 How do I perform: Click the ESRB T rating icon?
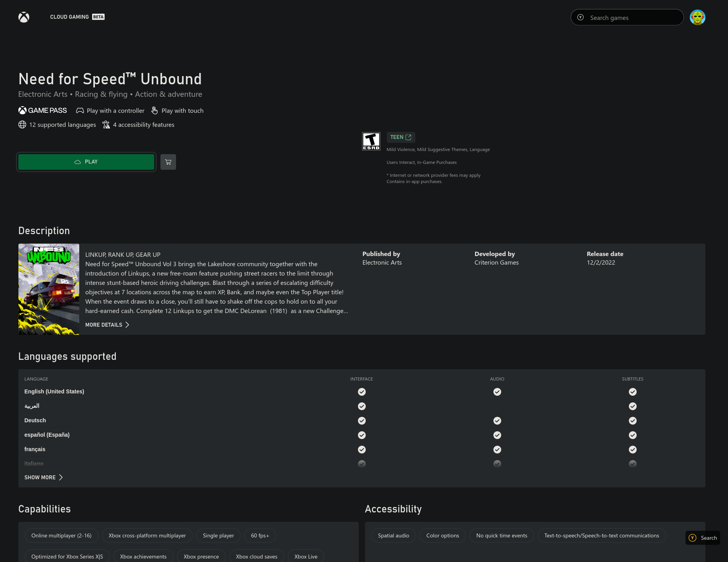pyautogui.click(x=371, y=141)
